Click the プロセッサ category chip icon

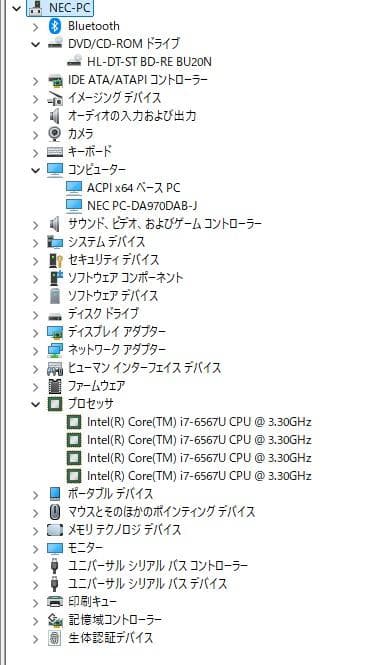pos(55,404)
